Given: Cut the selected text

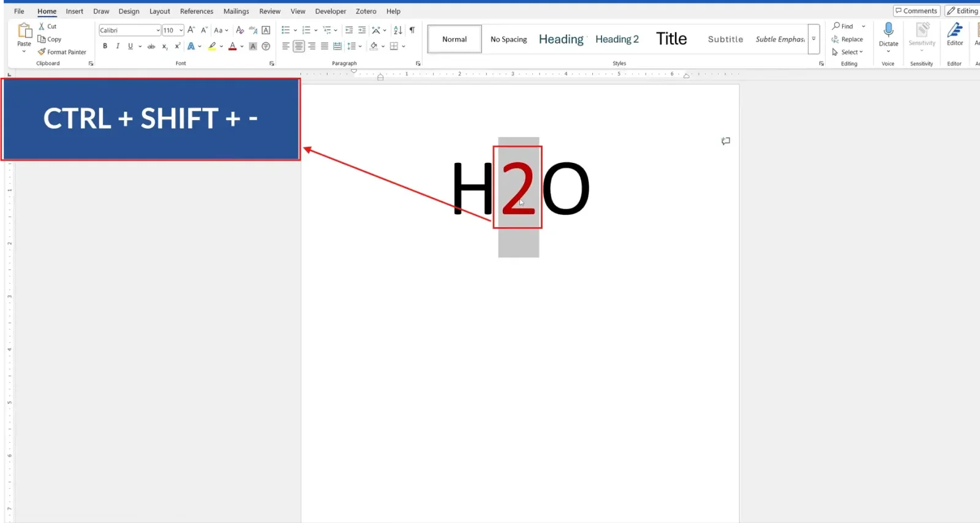Looking at the screenshot, I should click(x=48, y=26).
